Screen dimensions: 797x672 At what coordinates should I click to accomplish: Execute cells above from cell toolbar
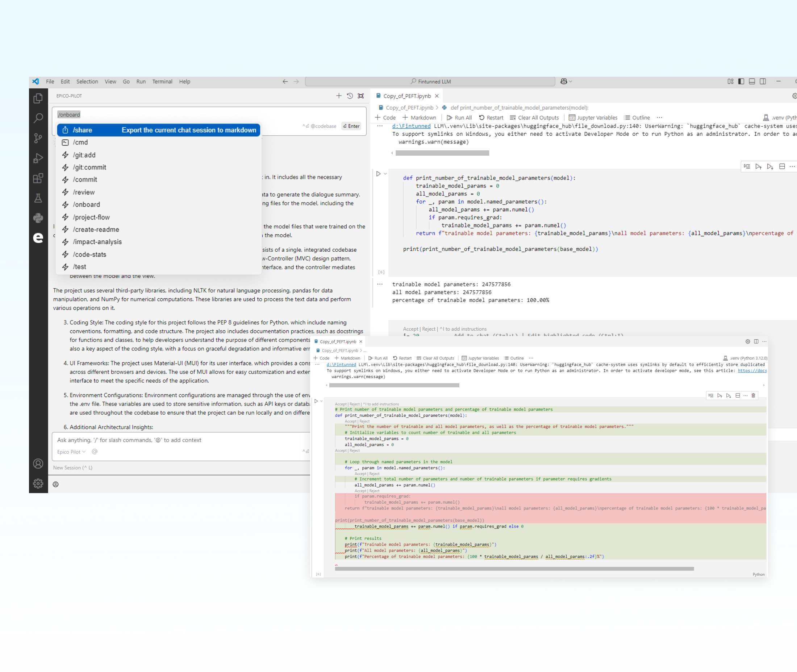click(x=759, y=167)
